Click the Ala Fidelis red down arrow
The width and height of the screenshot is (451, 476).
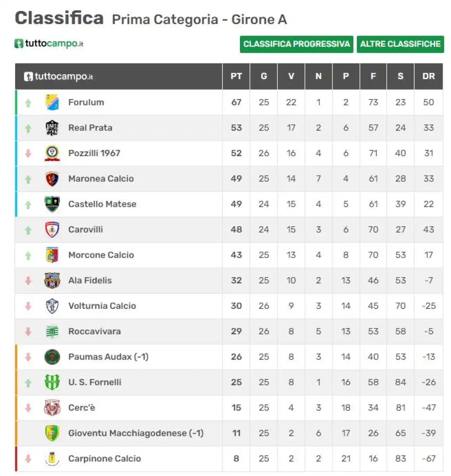[x=28, y=281]
